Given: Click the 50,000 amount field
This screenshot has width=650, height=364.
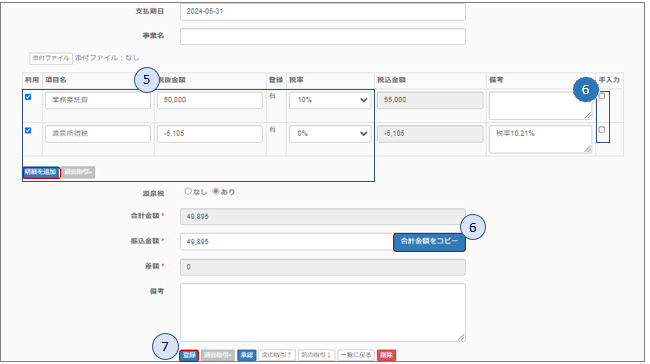Looking at the screenshot, I should tap(210, 100).
